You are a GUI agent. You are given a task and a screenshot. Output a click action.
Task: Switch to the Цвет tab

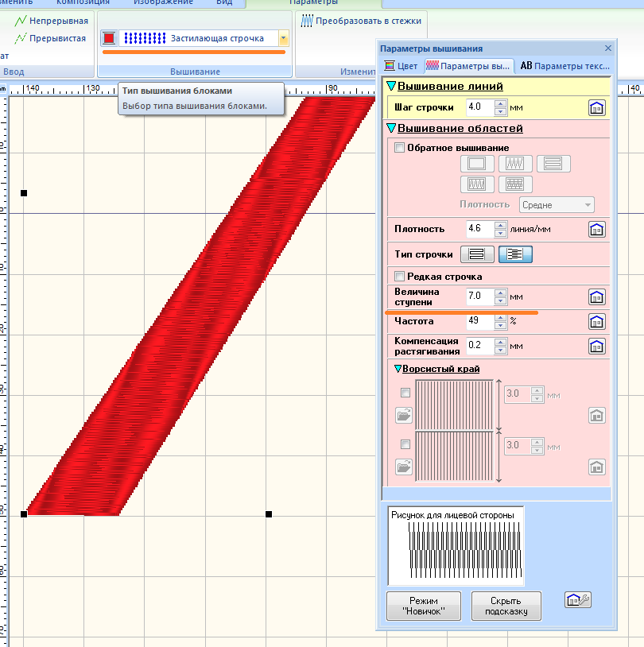point(401,66)
